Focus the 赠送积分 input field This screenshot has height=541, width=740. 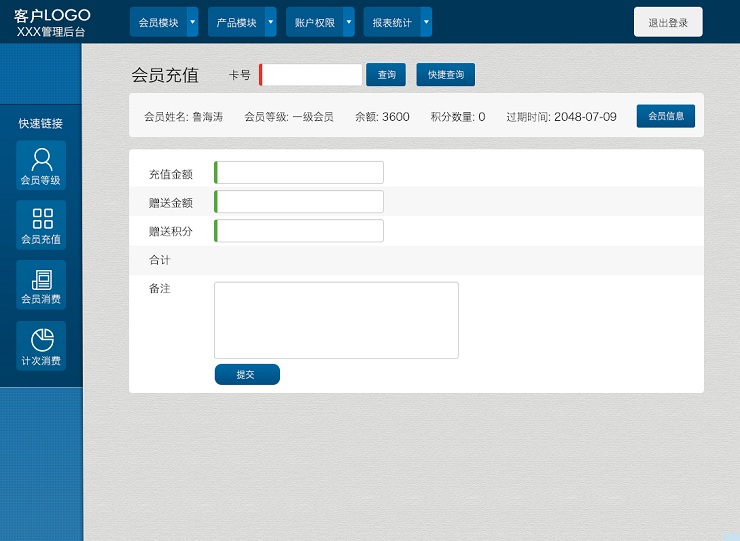pyautogui.click(x=299, y=231)
